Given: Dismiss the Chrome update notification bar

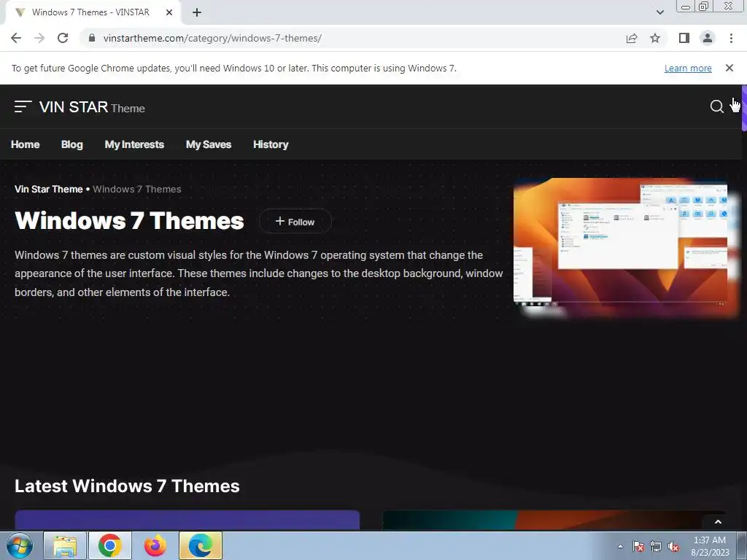Looking at the screenshot, I should click(x=729, y=68).
